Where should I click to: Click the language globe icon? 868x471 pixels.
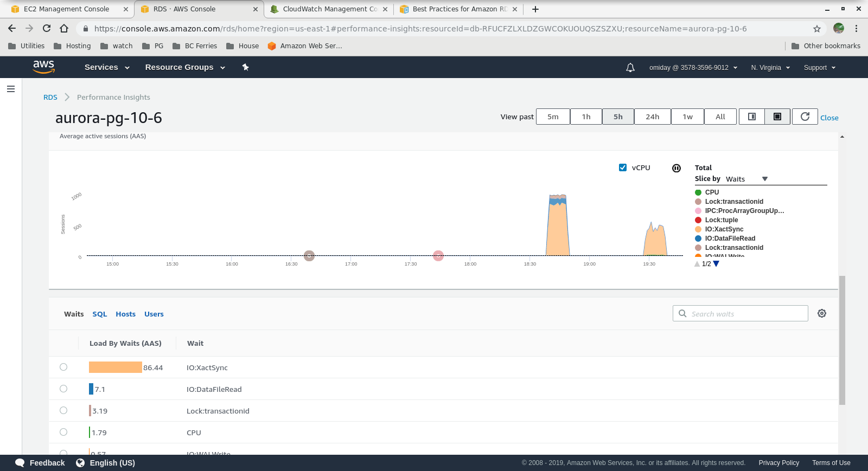click(80, 463)
